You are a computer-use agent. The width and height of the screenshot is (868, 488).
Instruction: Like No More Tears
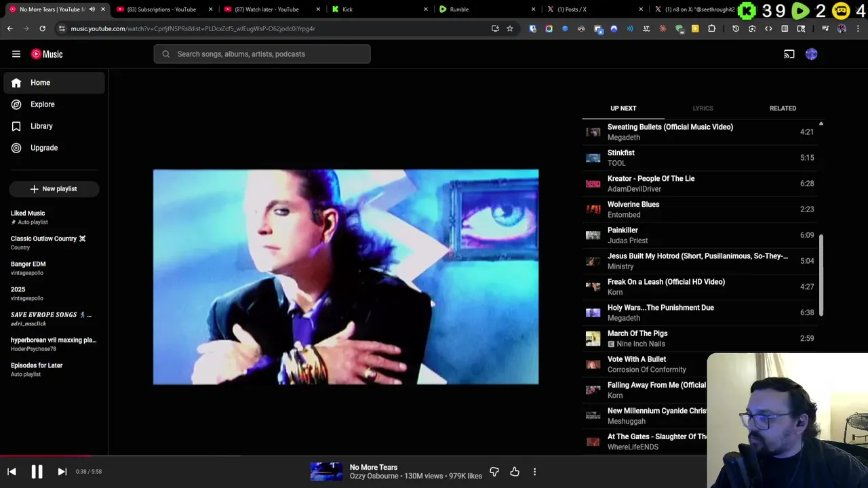(x=515, y=472)
